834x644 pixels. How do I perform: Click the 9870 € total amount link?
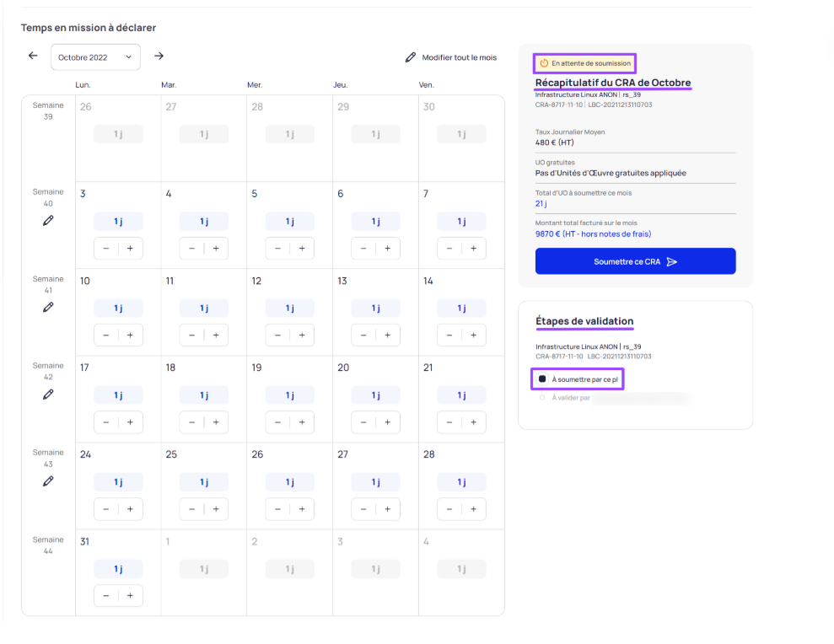click(593, 233)
